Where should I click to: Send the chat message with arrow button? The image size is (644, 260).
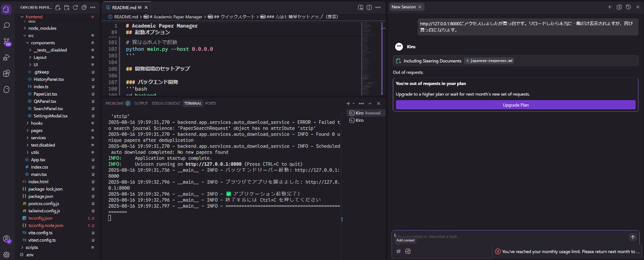pyautogui.click(x=633, y=237)
